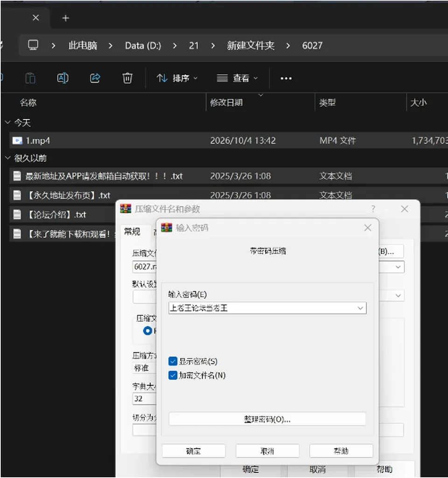This screenshot has width=448, height=478.
Task: Click 取消 in the background archive dialog
Action: click(317, 470)
